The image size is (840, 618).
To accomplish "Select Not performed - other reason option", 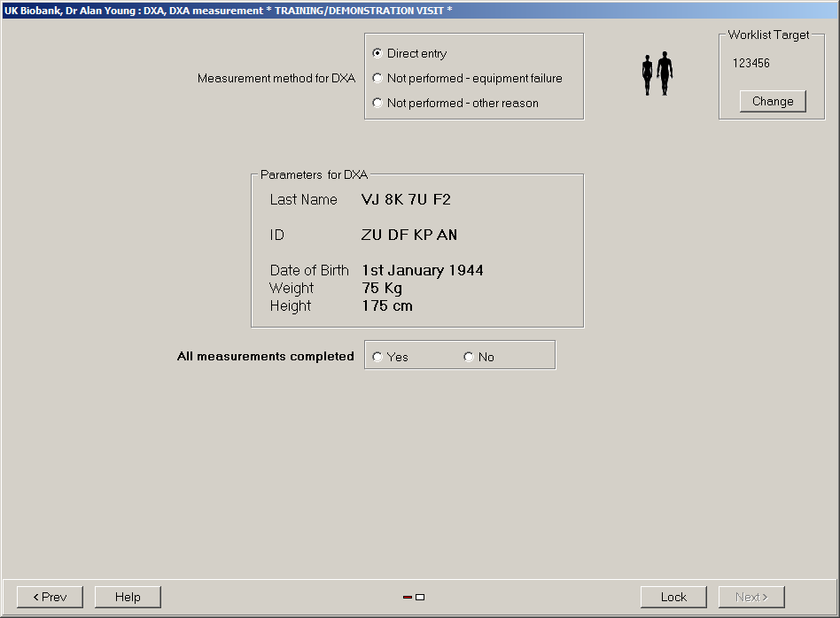I will pyautogui.click(x=378, y=104).
